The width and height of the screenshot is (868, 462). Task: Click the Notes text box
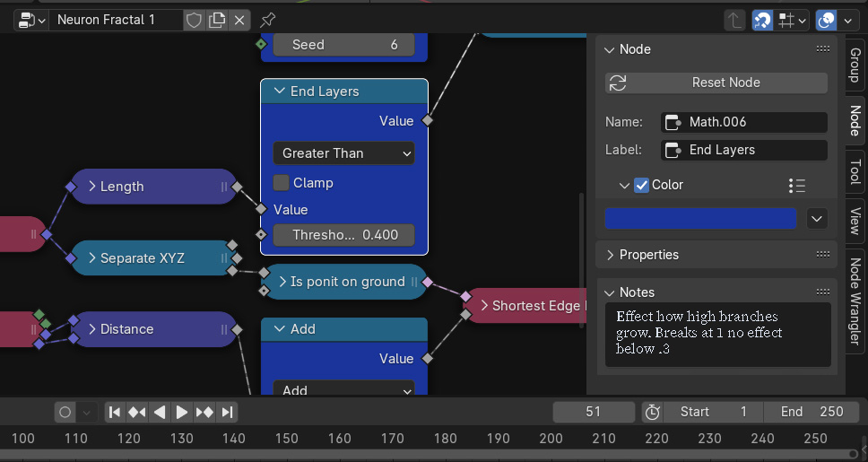pyautogui.click(x=718, y=335)
